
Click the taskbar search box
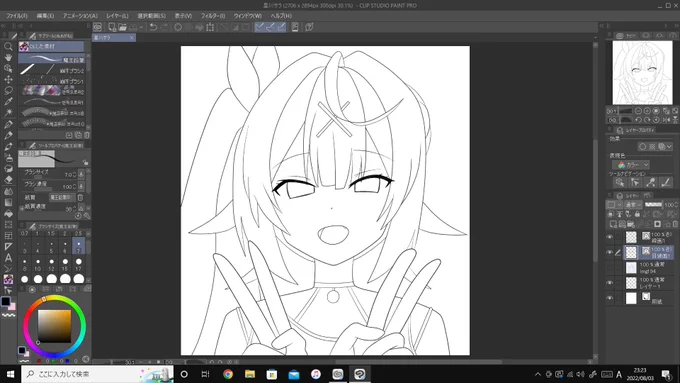[97, 374]
